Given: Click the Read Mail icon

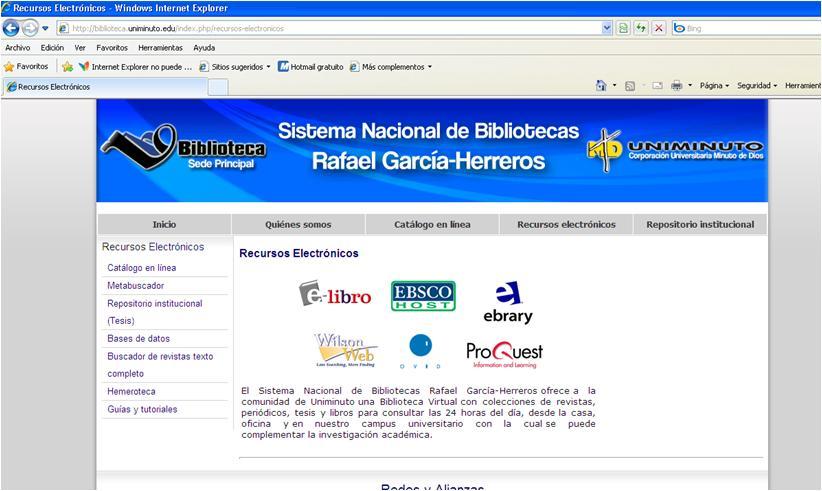Looking at the screenshot, I should (x=657, y=85).
